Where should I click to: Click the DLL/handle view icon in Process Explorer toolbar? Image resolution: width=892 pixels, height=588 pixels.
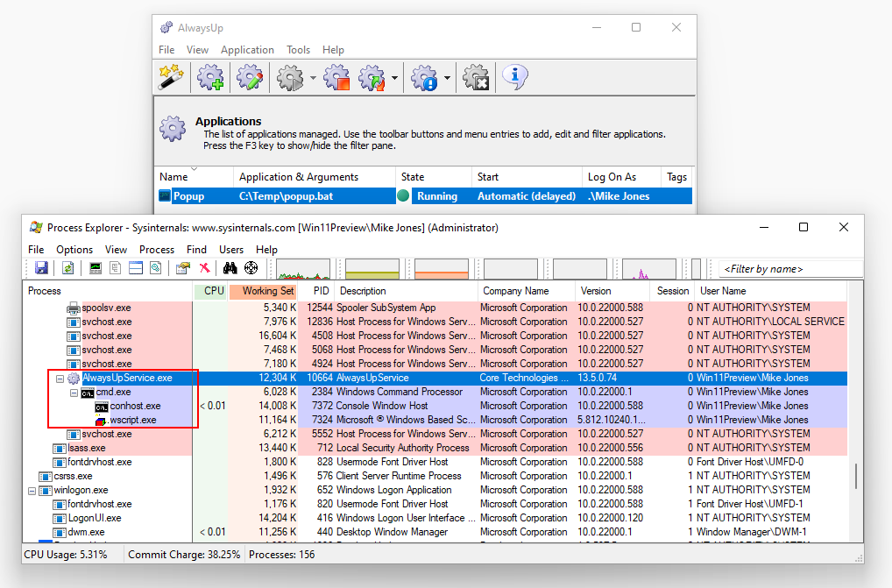point(155,268)
